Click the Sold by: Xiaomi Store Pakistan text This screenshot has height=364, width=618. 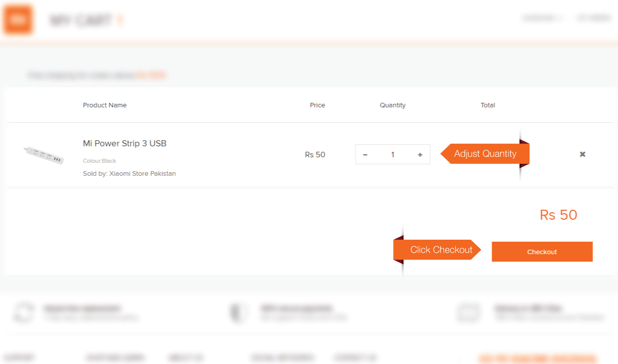point(129,174)
